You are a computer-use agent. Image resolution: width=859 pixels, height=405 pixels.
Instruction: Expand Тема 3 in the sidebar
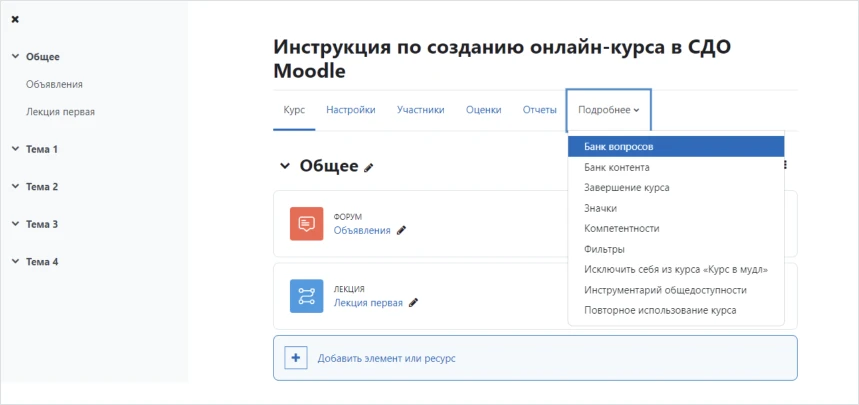[15, 224]
